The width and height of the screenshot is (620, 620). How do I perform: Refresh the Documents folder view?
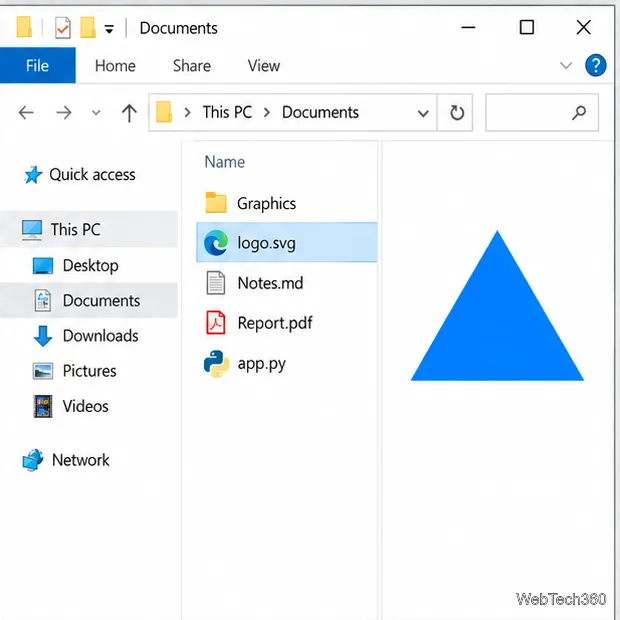click(x=457, y=113)
